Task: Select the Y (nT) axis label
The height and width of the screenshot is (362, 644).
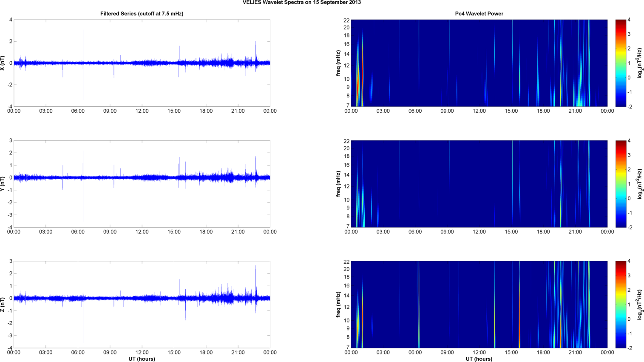Action: click(3, 184)
